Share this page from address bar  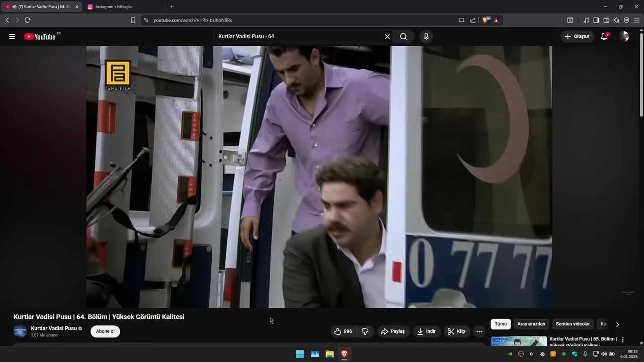coord(473,20)
